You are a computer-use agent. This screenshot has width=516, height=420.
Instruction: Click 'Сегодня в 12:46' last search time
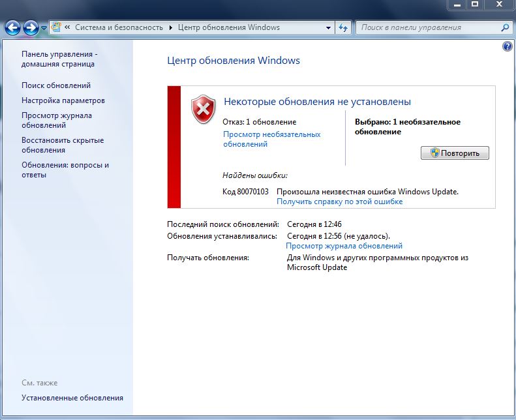[314, 224]
